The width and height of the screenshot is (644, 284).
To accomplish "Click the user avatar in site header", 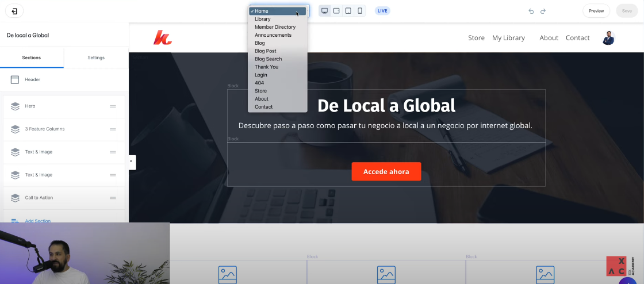I will [608, 38].
